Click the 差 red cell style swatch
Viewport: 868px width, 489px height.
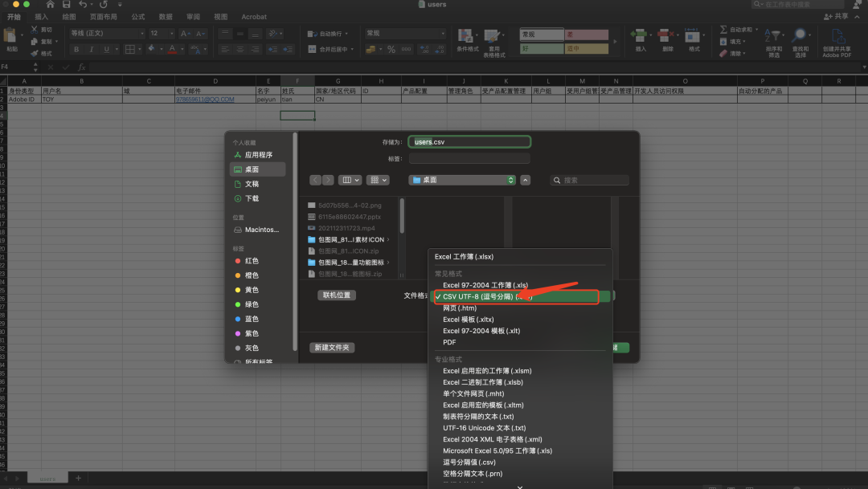point(586,35)
